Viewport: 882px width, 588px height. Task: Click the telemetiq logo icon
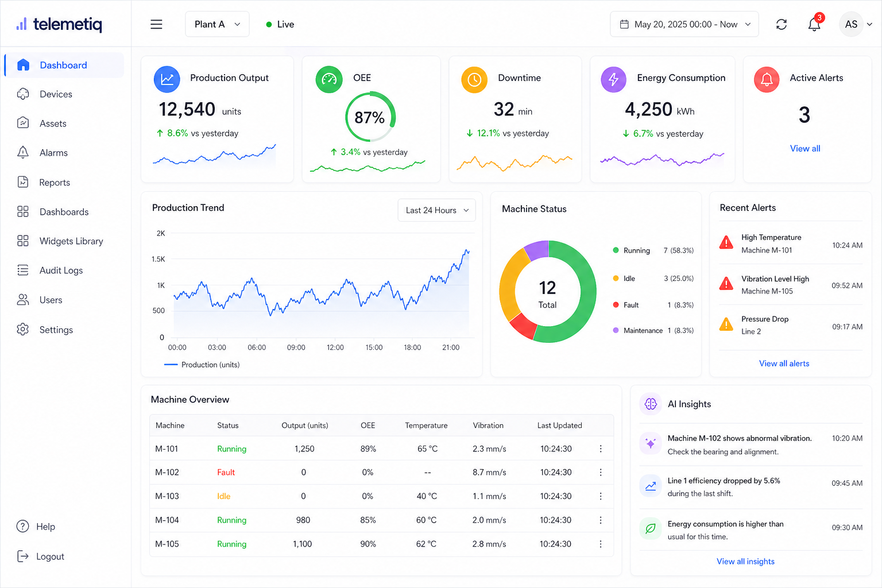click(x=21, y=24)
